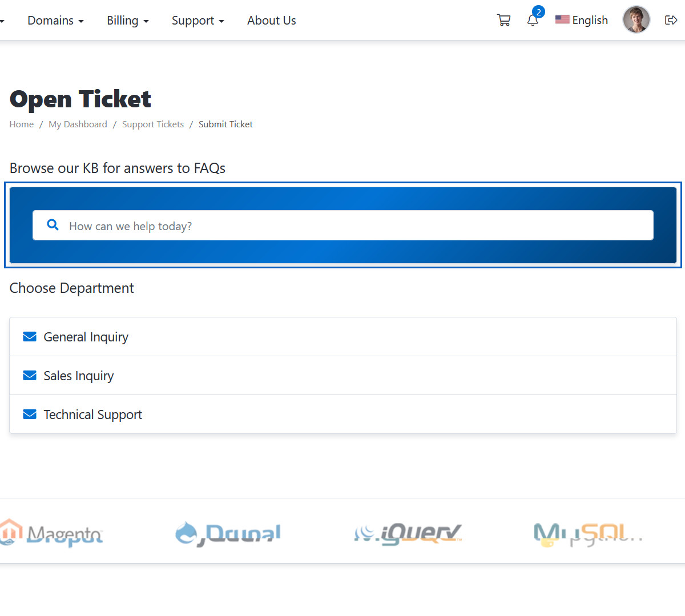Navigate to Support Tickets breadcrumb
The height and width of the screenshot is (616, 685).
tap(153, 124)
